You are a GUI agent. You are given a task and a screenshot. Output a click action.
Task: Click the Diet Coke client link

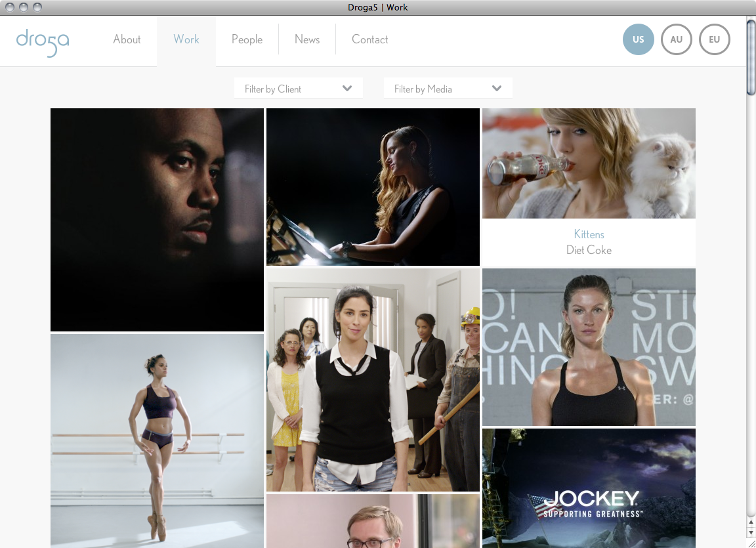click(x=589, y=250)
